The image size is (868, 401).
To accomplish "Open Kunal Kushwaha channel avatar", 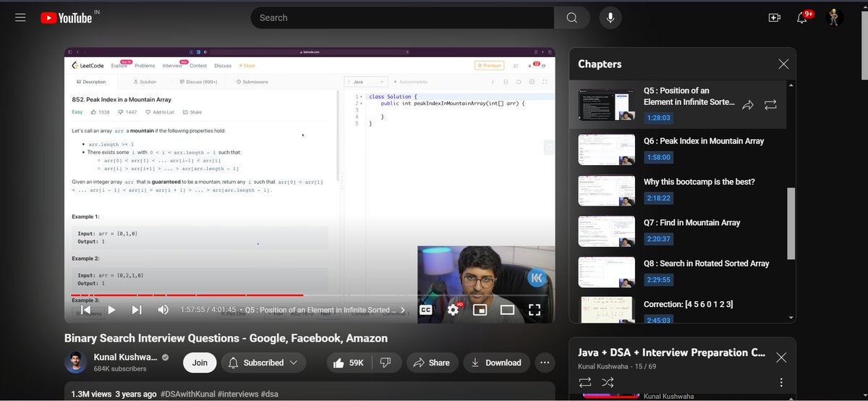I will [75, 363].
